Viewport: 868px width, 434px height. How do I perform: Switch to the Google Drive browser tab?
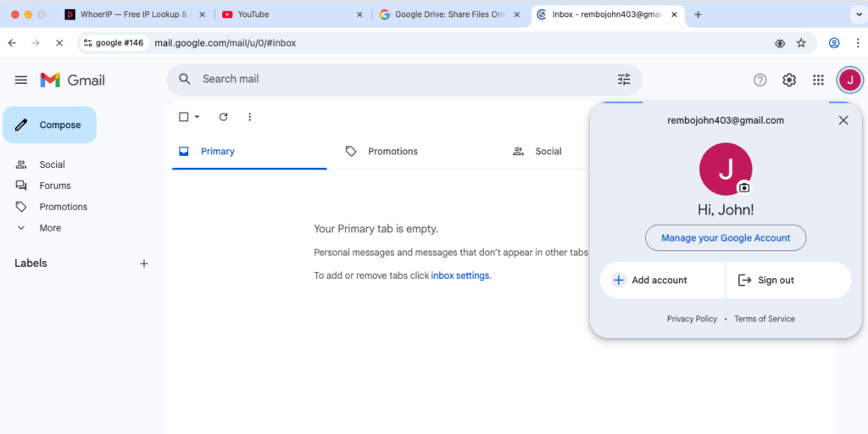(x=451, y=15)
